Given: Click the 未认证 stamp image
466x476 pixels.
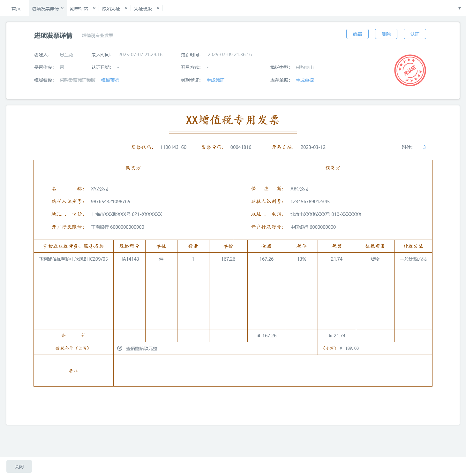Looking at the screenshot, I should coord(410,70).
